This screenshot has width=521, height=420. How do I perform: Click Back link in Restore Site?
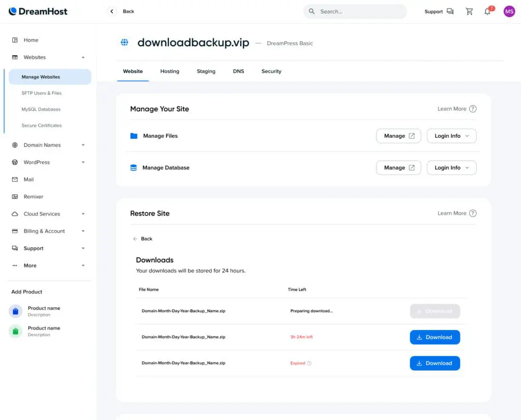pyautogui.click(x=142, y=238)
